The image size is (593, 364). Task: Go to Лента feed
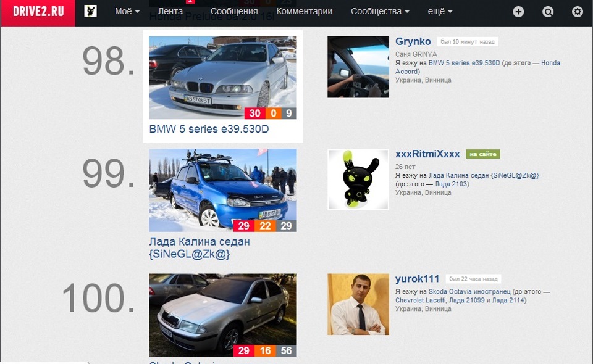tap(170, 11)
